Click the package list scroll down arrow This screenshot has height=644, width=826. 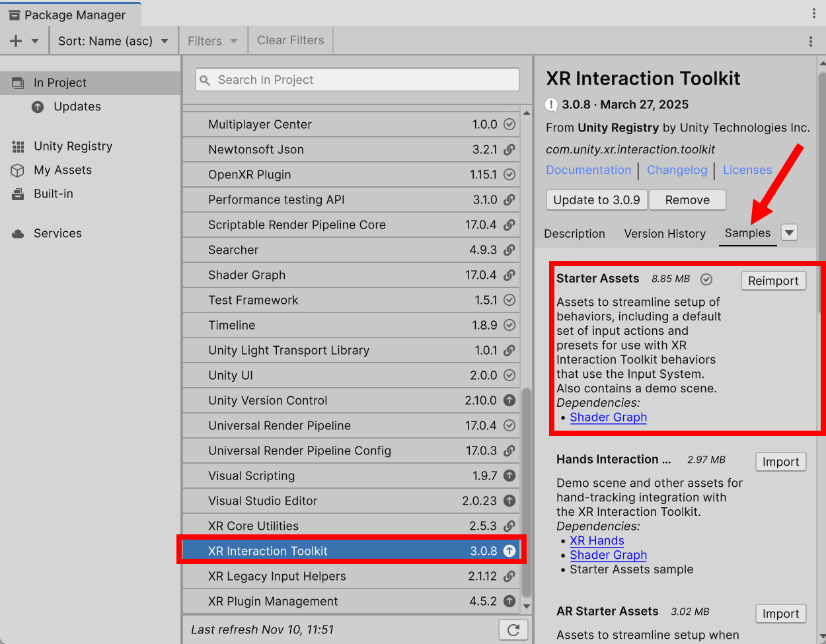(x=527, y=606)
